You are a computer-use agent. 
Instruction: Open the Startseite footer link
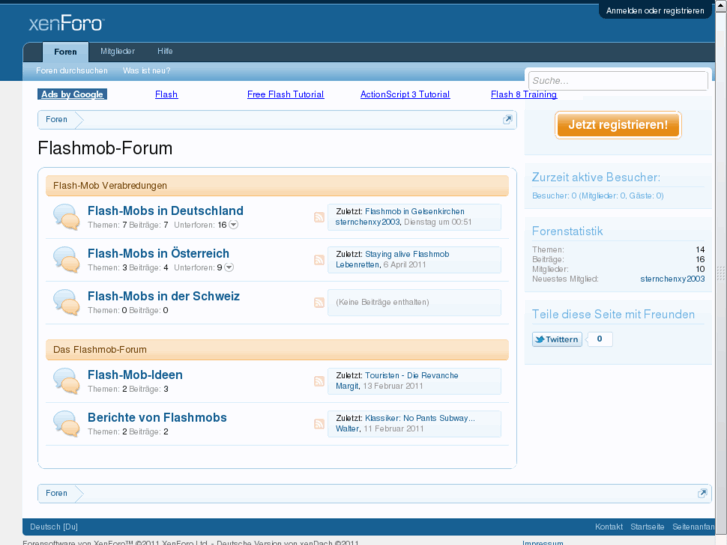pos(647,527)
